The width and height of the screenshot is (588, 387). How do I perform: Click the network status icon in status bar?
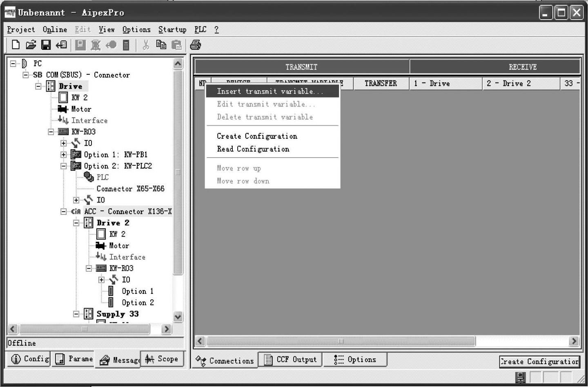point(520,377)
